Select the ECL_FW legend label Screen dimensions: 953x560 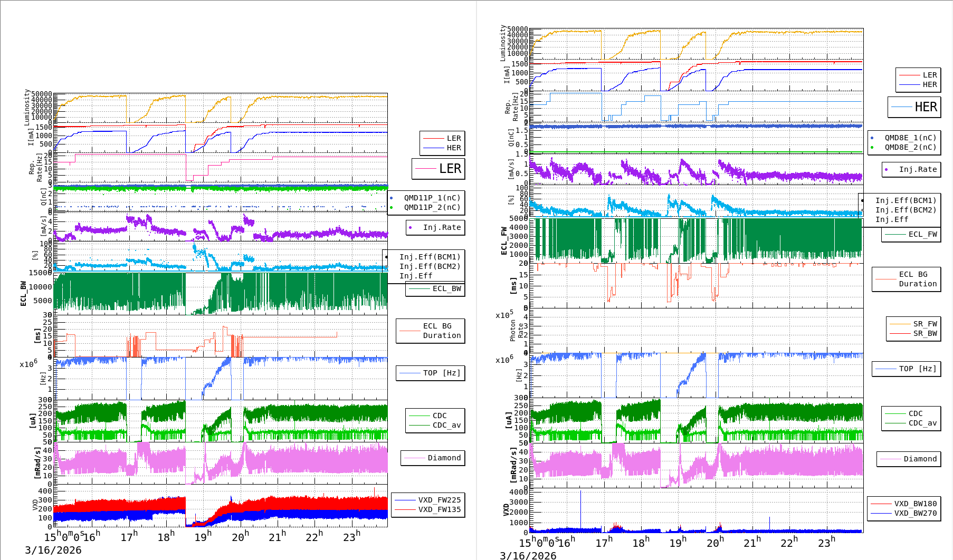click(x=922, y=234)
